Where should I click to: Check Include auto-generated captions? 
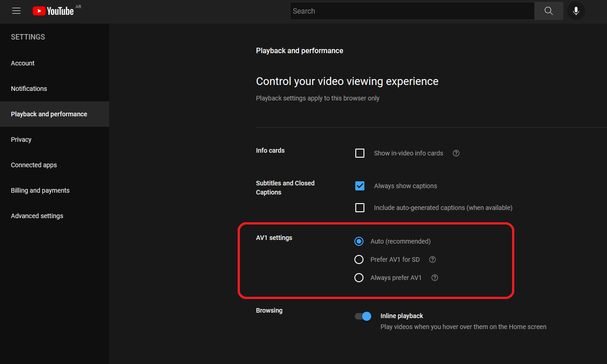(x=360, y=208)
